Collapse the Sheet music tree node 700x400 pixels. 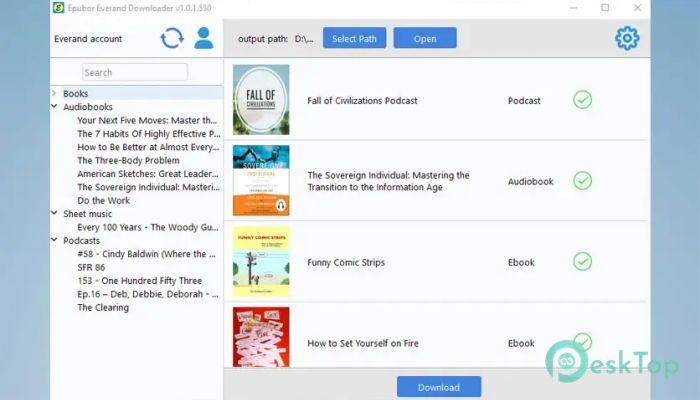point(55,214)
